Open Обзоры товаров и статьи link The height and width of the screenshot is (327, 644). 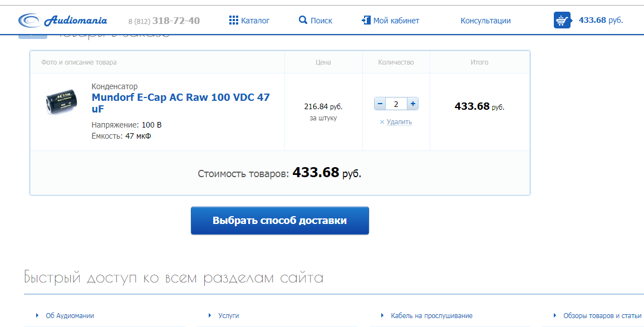602,315
